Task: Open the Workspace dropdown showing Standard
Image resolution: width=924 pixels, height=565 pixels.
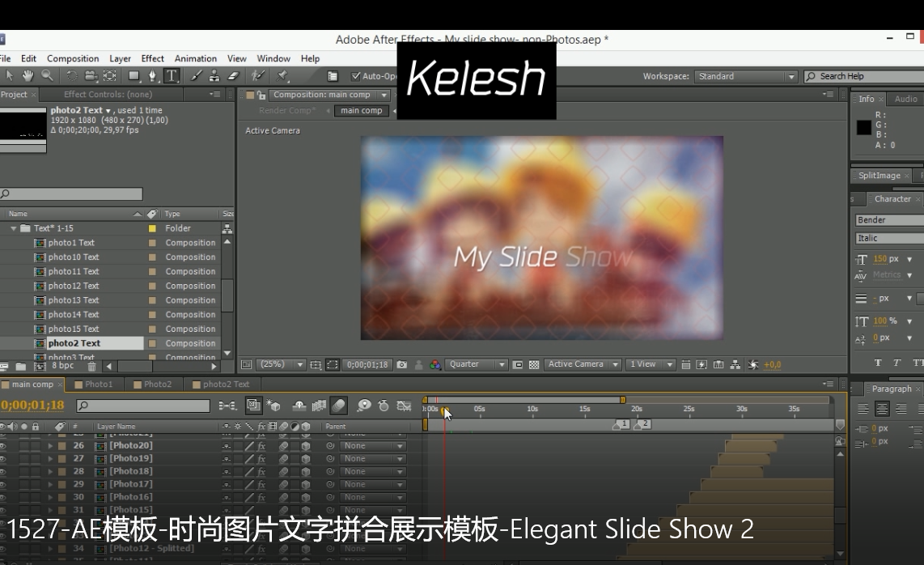Action: (x=745, y=76)
